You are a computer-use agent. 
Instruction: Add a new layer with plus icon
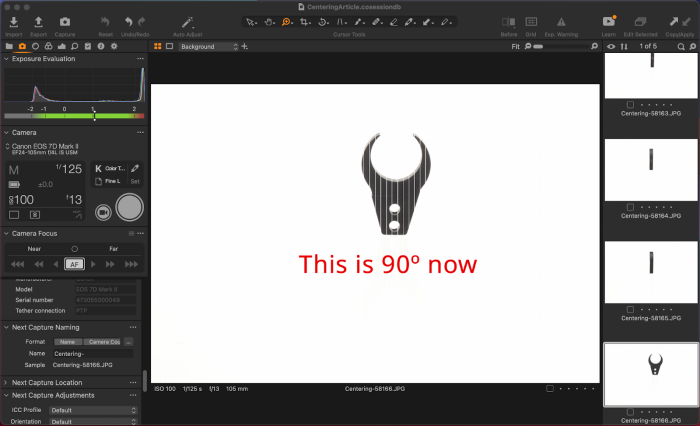click(x=245, y=46)
